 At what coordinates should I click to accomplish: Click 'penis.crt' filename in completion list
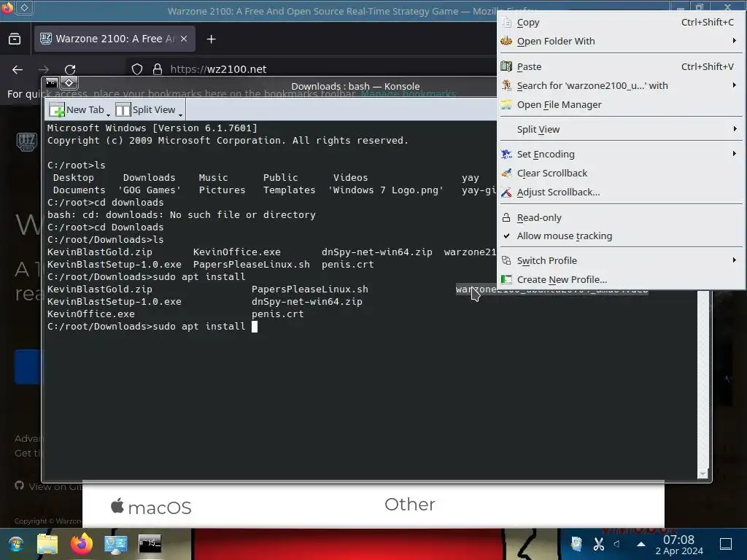(x=277, y=314)
